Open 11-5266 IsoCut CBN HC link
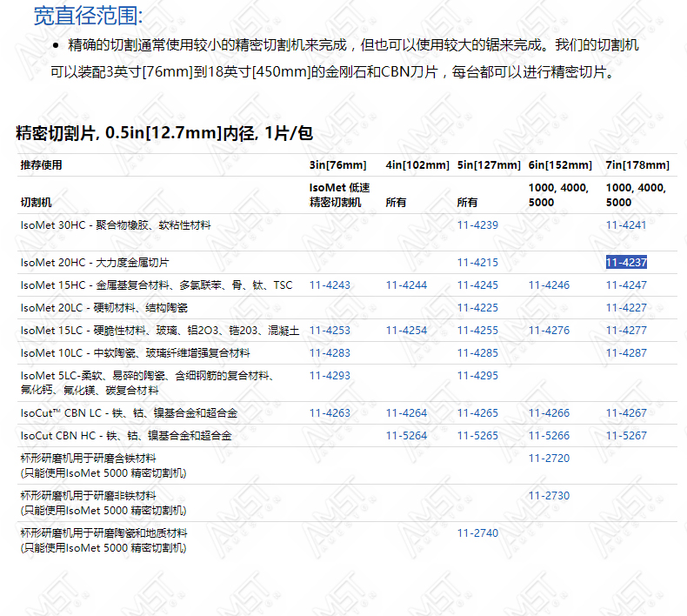Image resolution: width=687 pixels, height=616 pixels. click(x=549, y=436)
